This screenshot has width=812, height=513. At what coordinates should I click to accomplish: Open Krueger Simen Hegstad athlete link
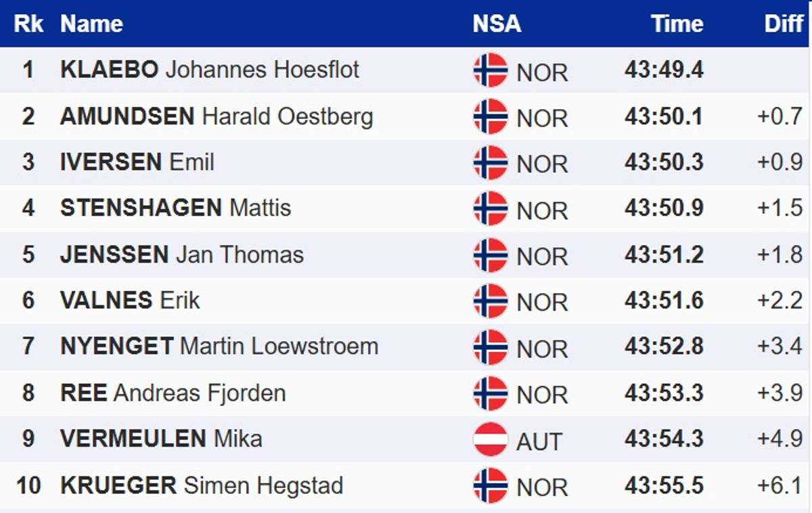(x=202, y=485)
